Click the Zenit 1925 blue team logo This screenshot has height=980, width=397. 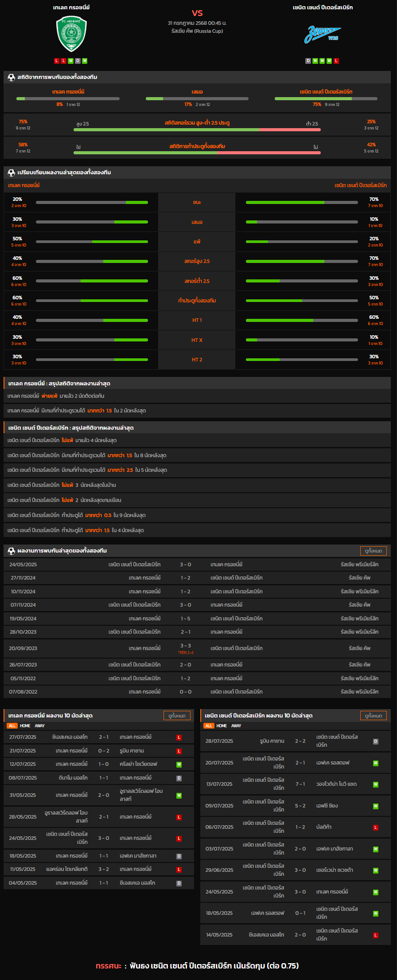pyautogui.click(x=323, y=34)
